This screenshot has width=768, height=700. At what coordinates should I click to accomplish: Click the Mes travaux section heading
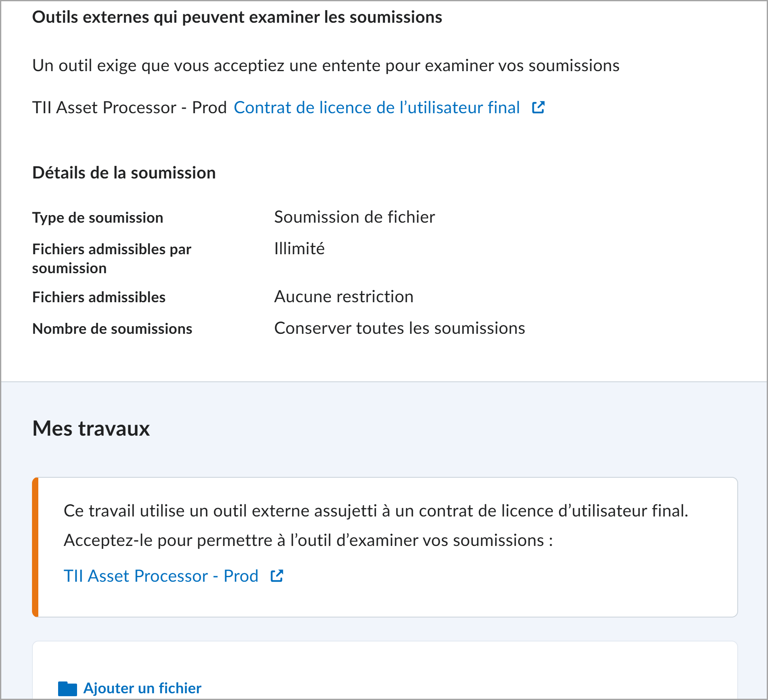click(x=91, y=429)
